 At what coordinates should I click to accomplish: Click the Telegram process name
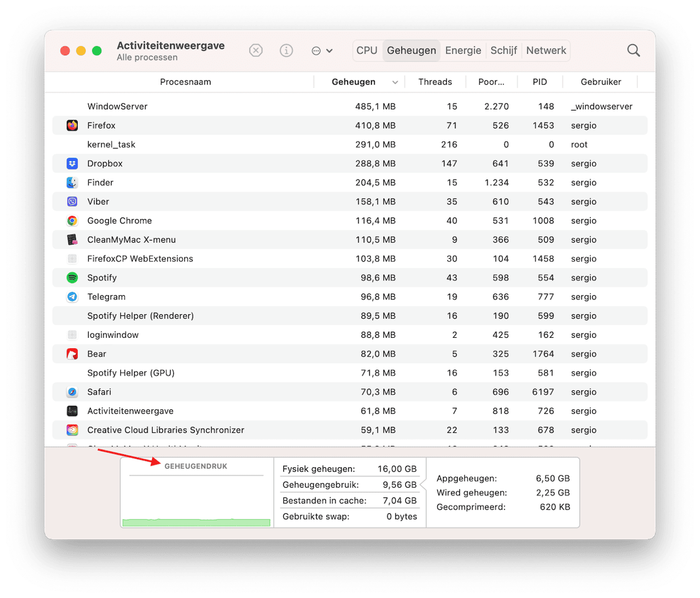tap(106, 296)
